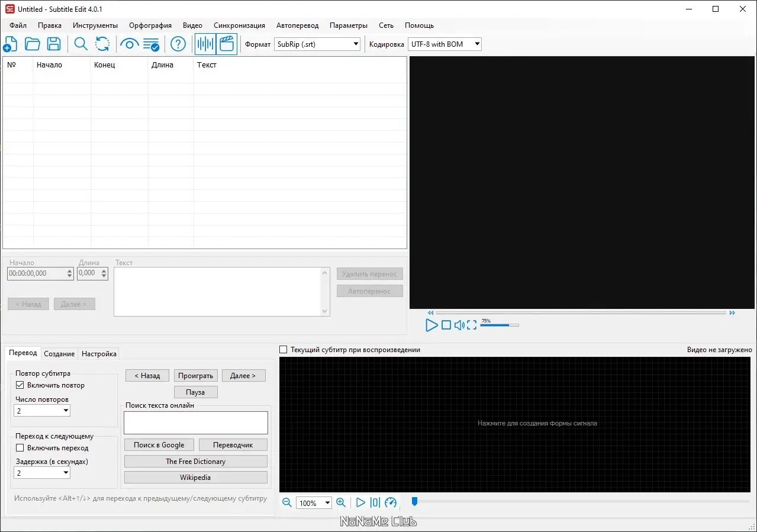Open the Синхронизация menu
Image resolution: width=757 pixels, height=532 pixels.
point(239,25)
